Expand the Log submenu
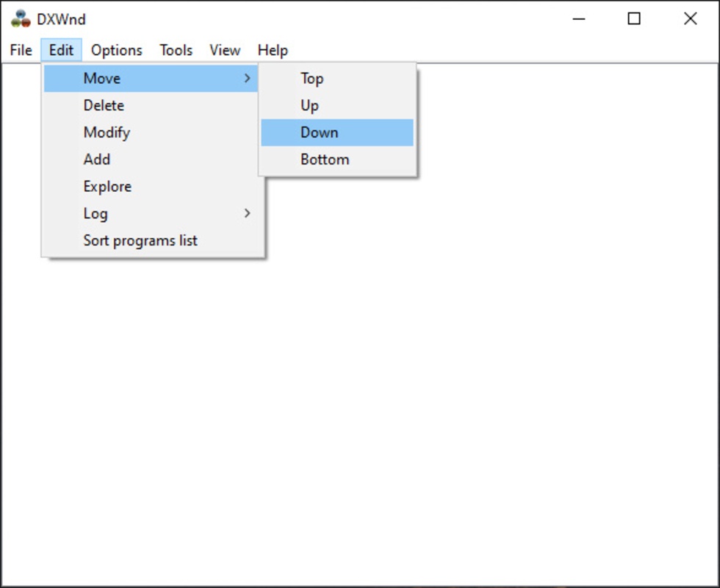The image size is (720, 588). point(153,214)
